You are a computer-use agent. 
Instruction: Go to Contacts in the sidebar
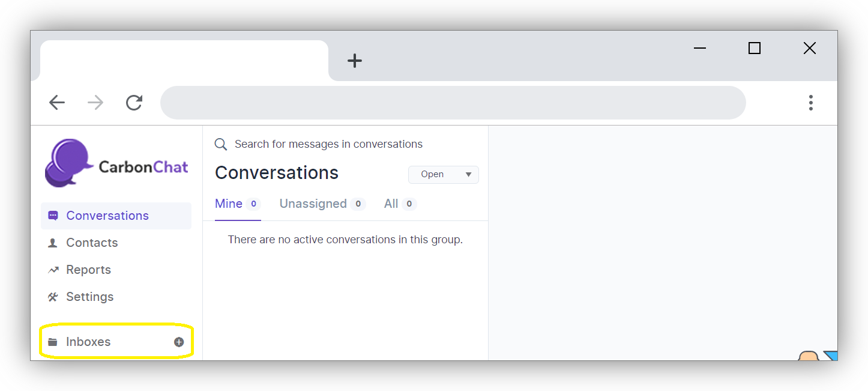tap(92, 243)
